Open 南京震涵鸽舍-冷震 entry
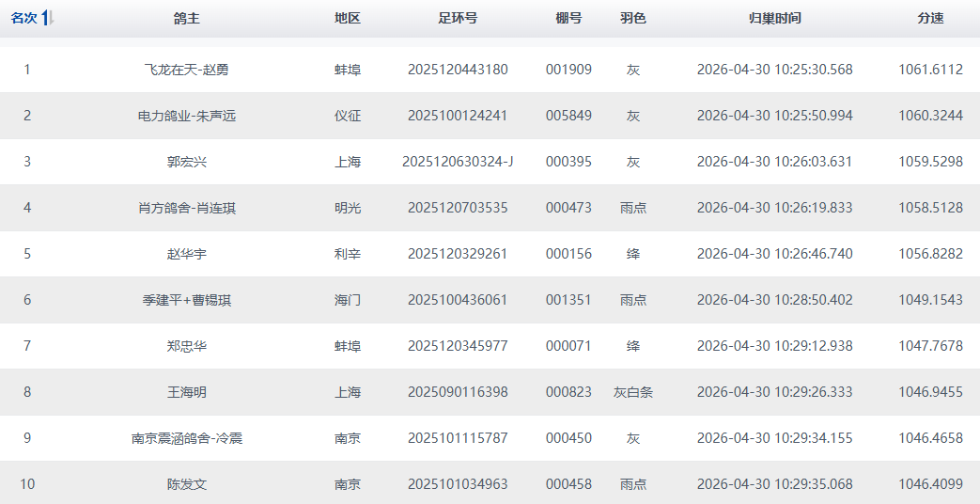The width and height of the screenshot is (980, 504). click(x=186, y=438)
